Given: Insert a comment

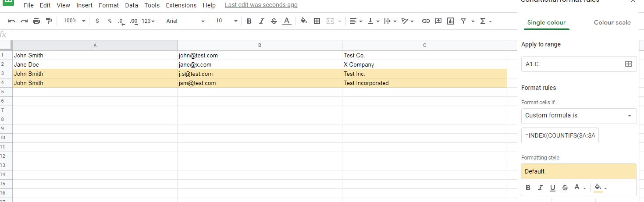Looking at the screenshot, I should pos(438,21).
